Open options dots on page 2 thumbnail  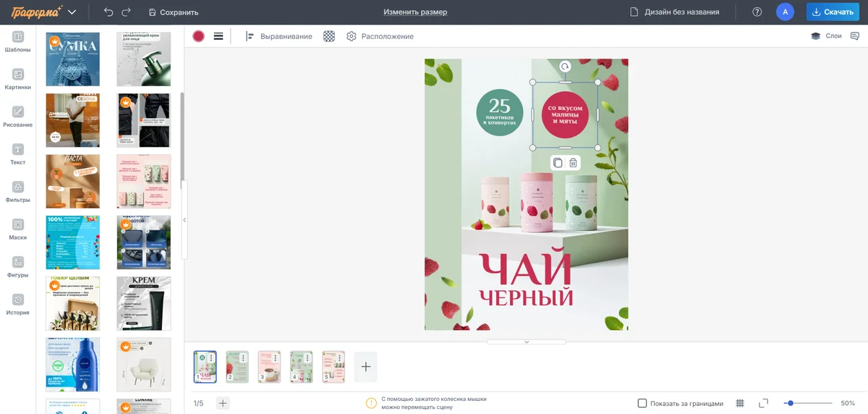point(244,358)
